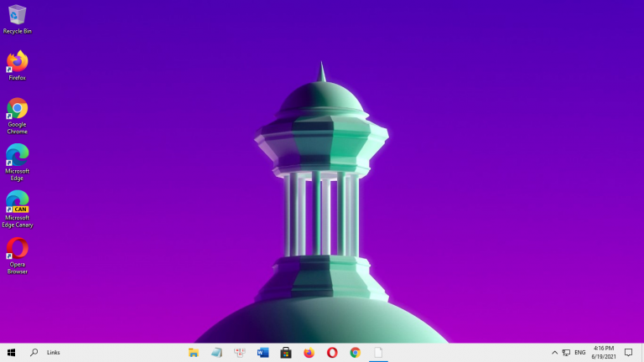This screenshot has width=644, height=362.
Task: Click the Links toolbar label on taskbar
Action: [54, 353]
